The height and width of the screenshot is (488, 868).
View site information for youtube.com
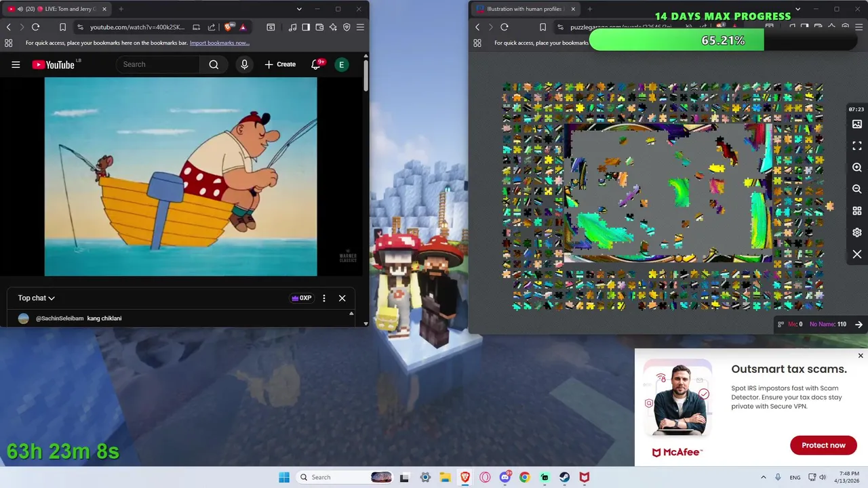[81, 27]
